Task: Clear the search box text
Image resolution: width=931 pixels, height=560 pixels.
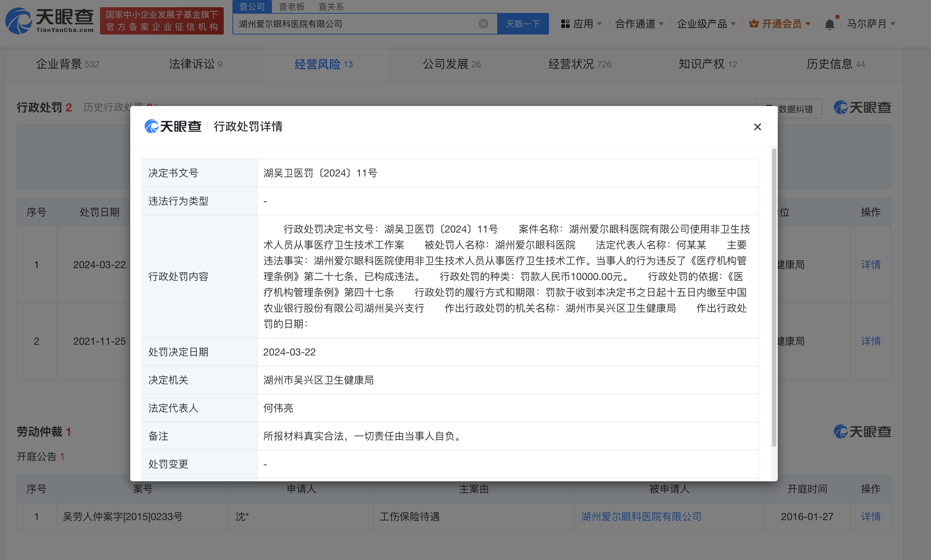Action: click(x=483, y=24)
